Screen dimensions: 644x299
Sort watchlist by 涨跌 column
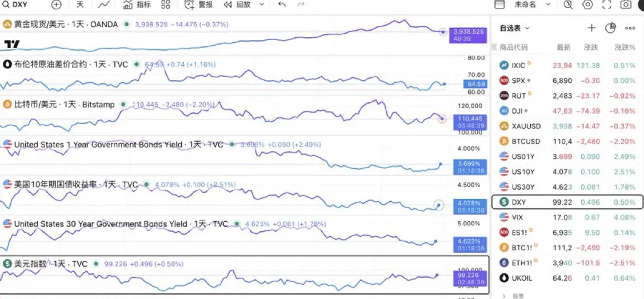pos(591,47)
